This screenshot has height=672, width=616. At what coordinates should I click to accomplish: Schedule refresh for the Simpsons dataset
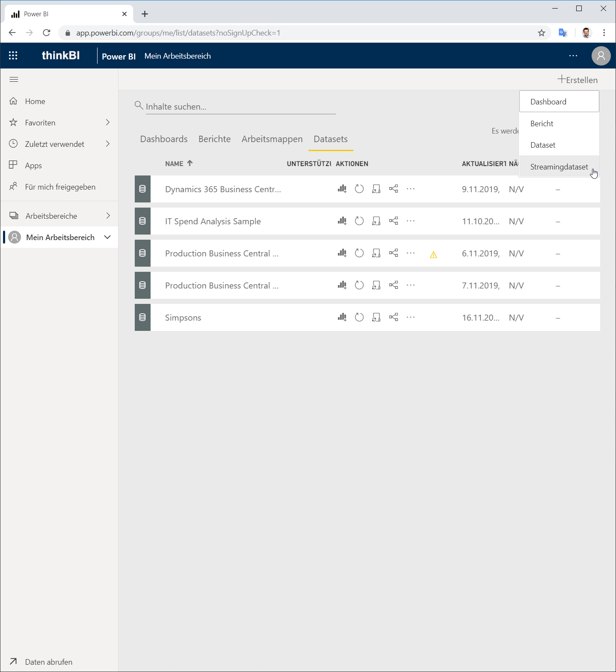click(x=376, y=317)
